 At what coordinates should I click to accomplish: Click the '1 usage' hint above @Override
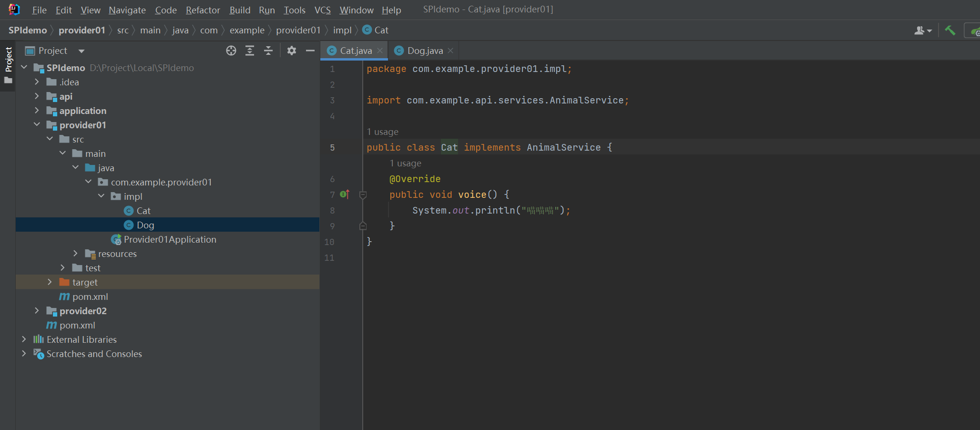point(406,163)
